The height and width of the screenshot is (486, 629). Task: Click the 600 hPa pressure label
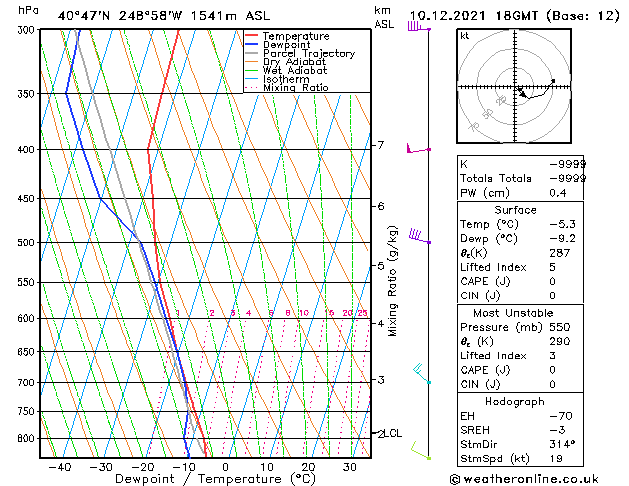point(28,318)
